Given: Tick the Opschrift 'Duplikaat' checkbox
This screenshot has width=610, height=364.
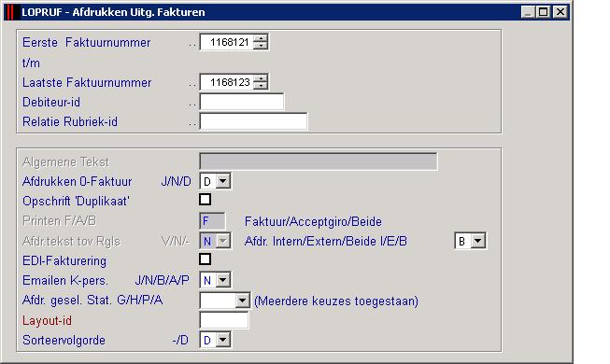Looking at the screenshot, I should (205, 200).
